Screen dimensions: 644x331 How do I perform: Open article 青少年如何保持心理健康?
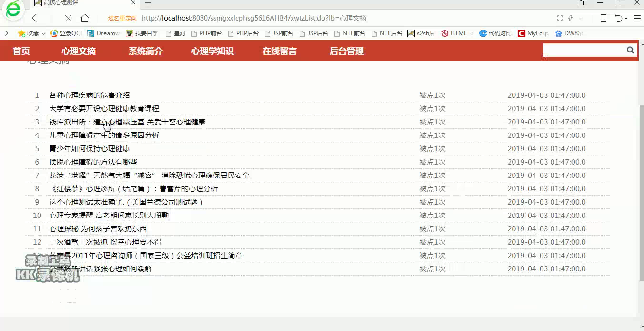(90, 148)
